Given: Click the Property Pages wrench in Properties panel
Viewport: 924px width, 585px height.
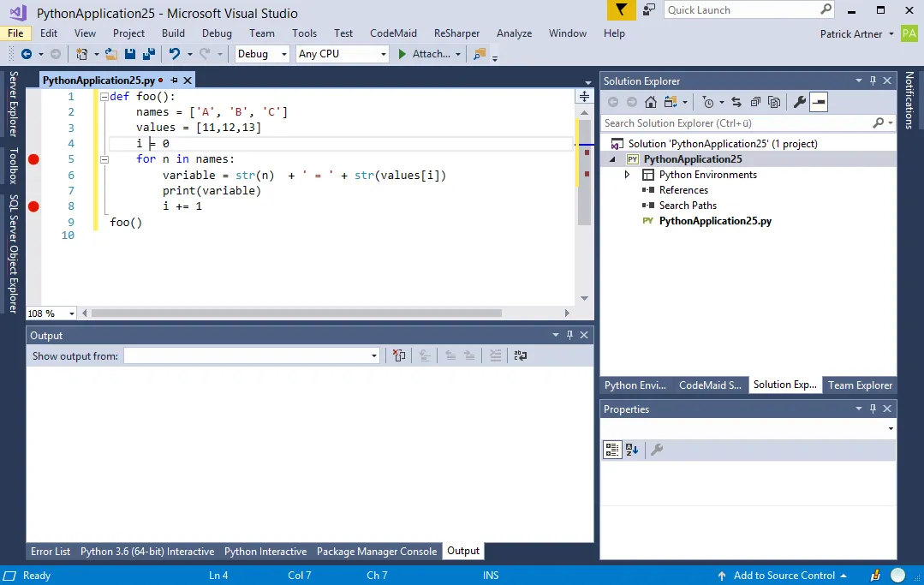Looking at the screenshot, I should [x=657, y=450].
